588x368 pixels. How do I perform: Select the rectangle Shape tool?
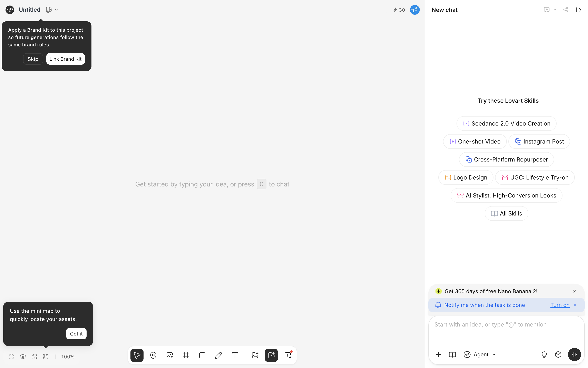click(202, 355)
